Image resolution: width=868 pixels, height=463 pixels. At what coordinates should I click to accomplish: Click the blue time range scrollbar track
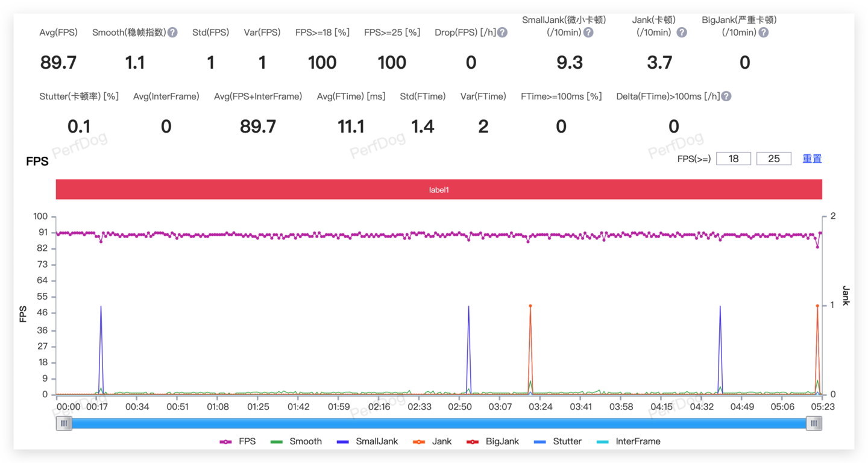click(439, 424)
